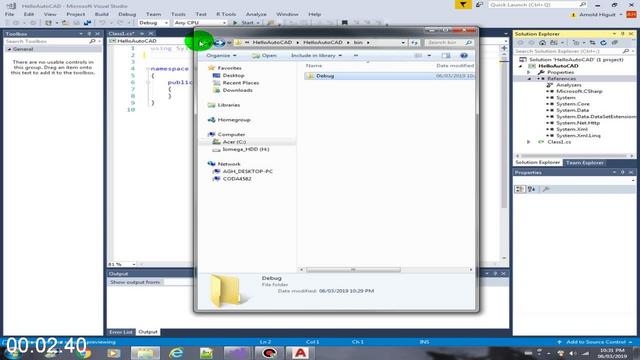Expand the Class1.cs node in Solution Explorer

[x=529, y=142]
